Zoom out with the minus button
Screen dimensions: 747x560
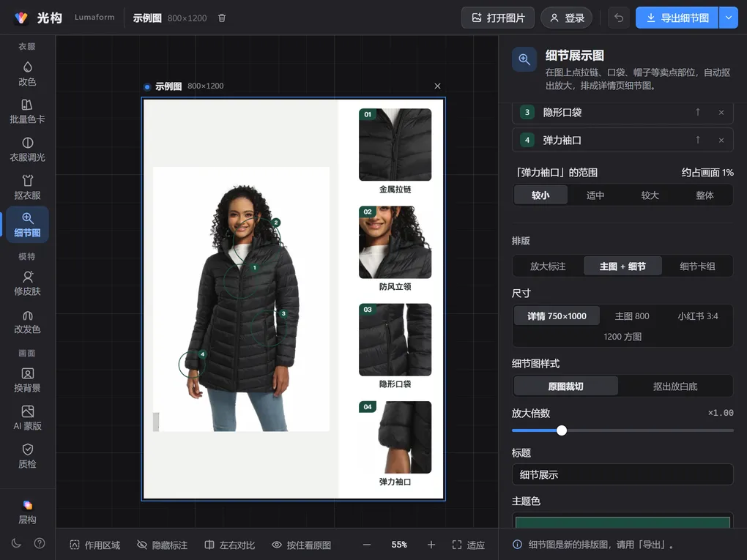367,545
